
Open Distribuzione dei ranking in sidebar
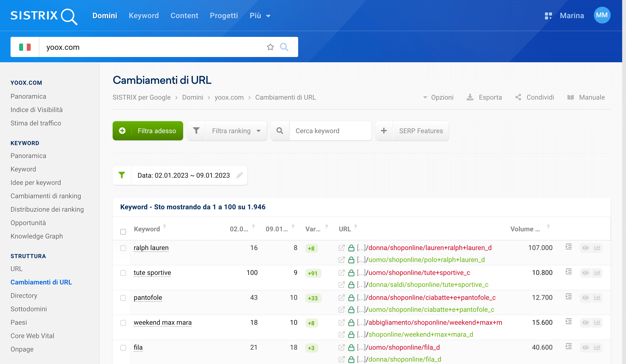pyautogui.click(x=47, y=209)
